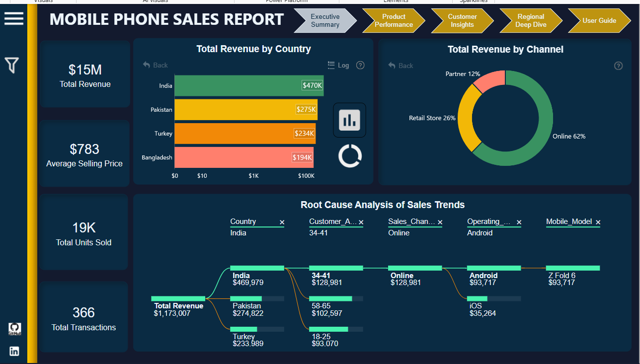
Task: Open the User Guide page
Action: [599, 20]
